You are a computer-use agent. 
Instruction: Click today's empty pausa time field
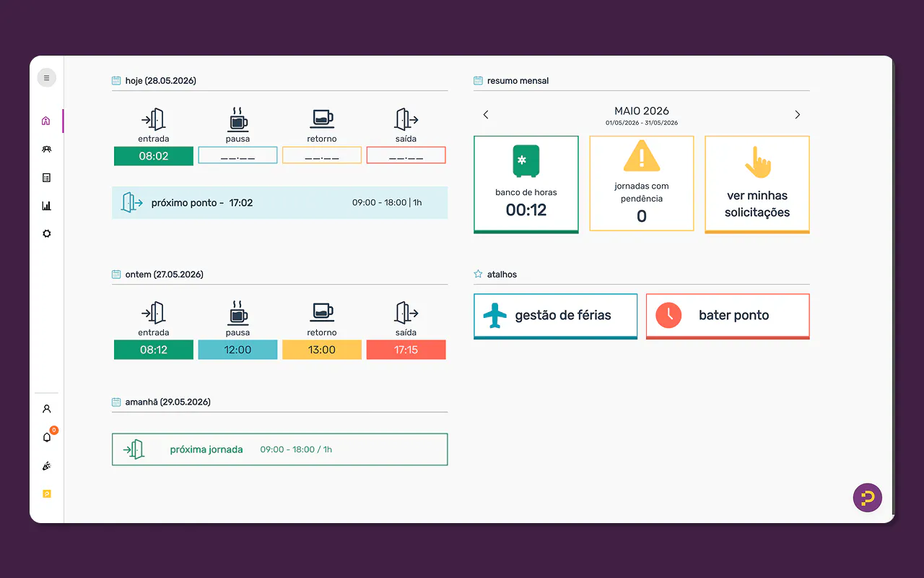[237, 155]
